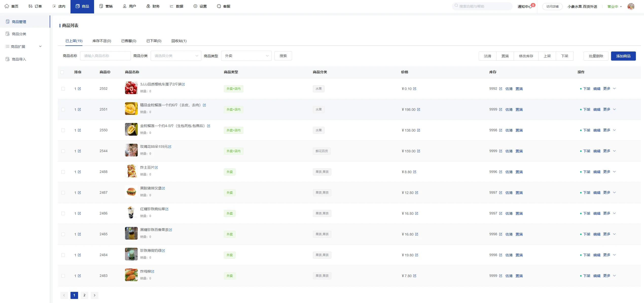
Task: Go to page 2 in the pagination
Action: coord(84,295)
